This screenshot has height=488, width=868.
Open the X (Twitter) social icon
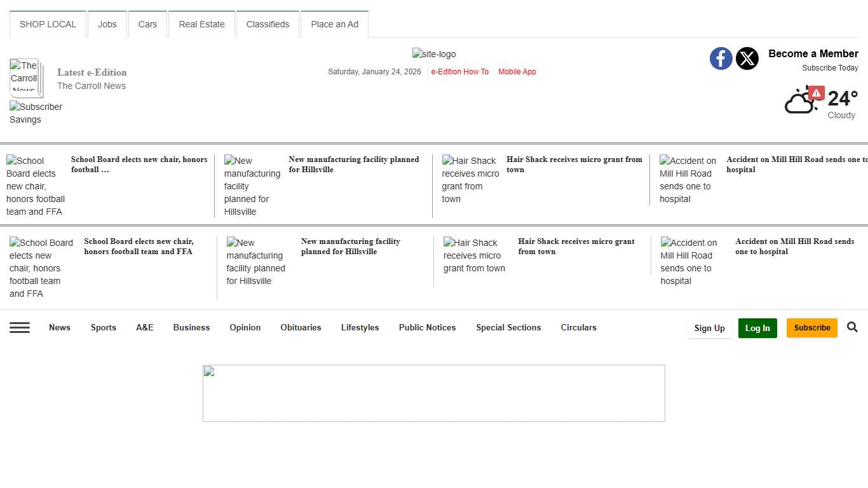pyautogui.click(x=747, y=58)
